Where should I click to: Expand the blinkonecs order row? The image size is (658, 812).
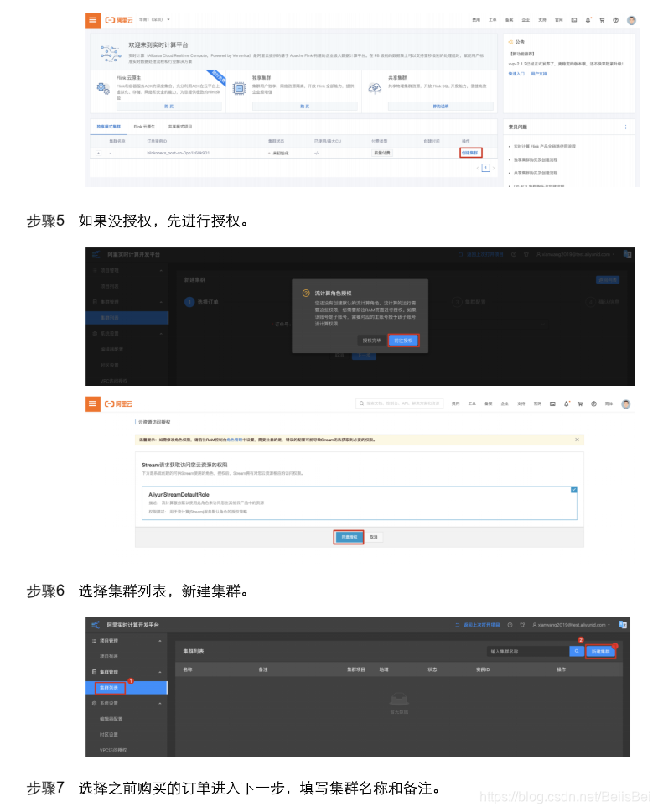[x=98, y=153]
